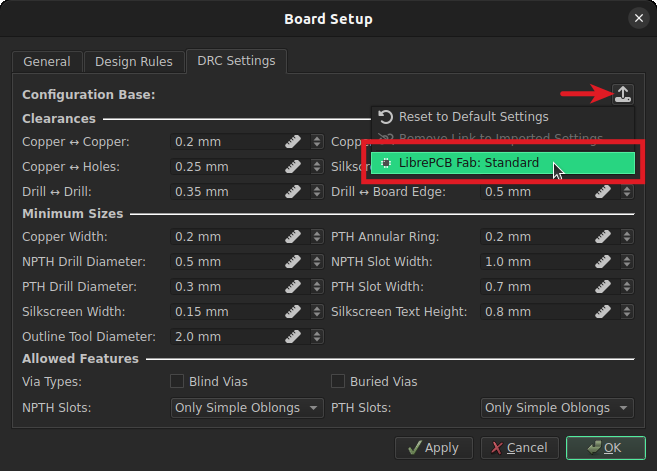657x471 pixels.
Task: Switch to the General tab
Action: pos(47,62)
